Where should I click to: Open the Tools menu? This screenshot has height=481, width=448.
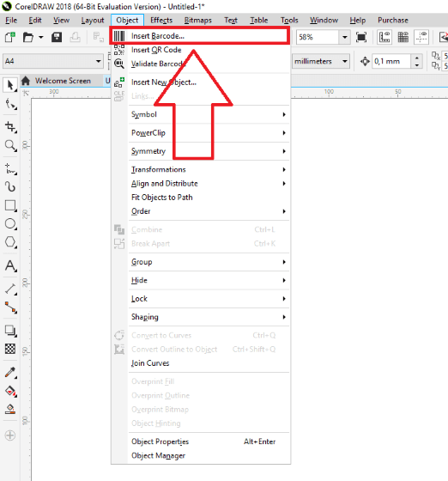point(289,21)
